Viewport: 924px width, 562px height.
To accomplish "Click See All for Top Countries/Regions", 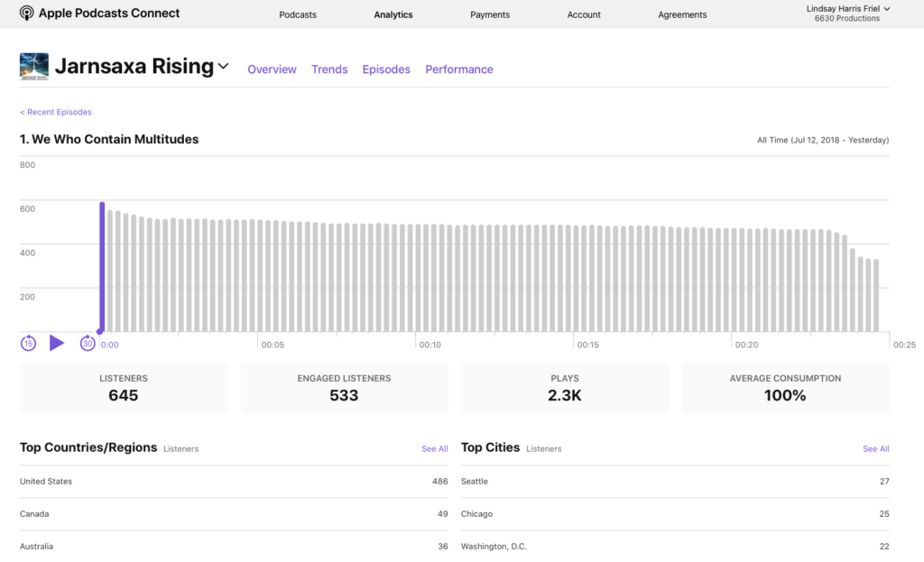I will (x=434, y=449).
